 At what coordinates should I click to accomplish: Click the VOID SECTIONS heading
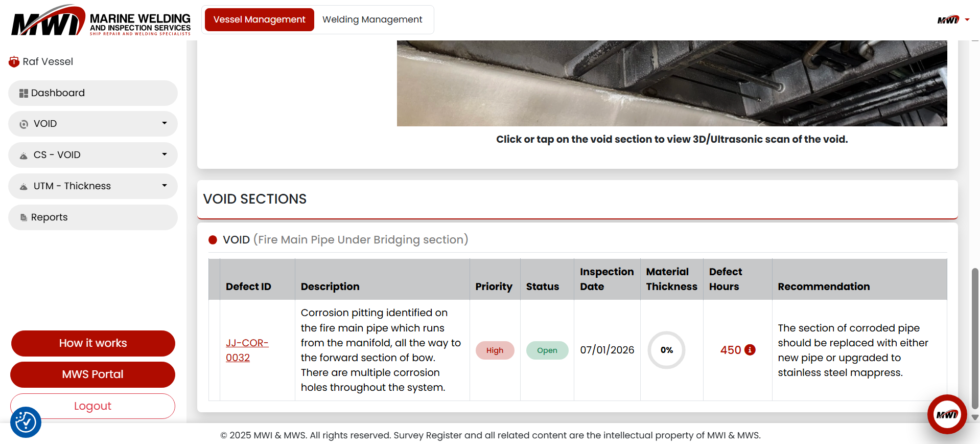255,199
